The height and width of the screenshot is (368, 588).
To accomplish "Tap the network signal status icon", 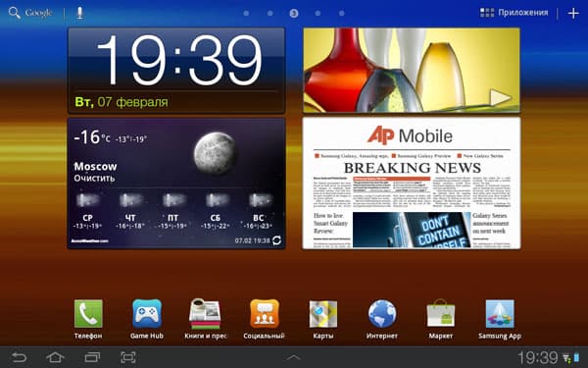I will pyautogui.click(x=566, y=358).
